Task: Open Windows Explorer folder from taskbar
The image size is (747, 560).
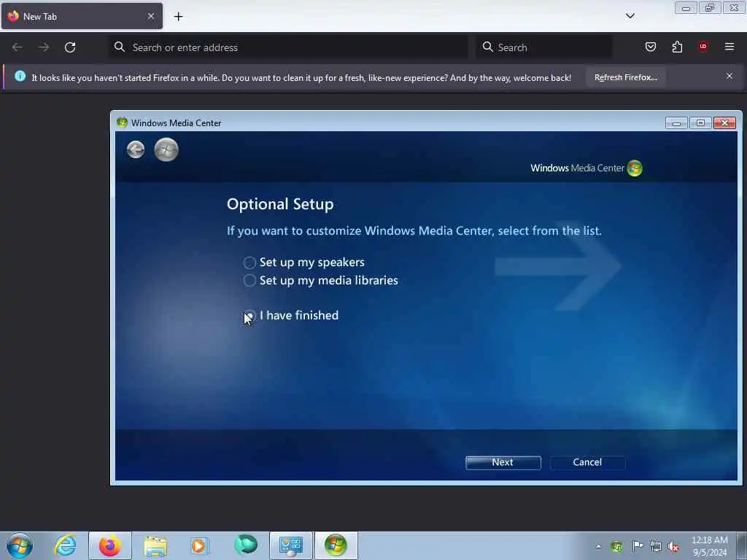Action: (x=155, y=545)
